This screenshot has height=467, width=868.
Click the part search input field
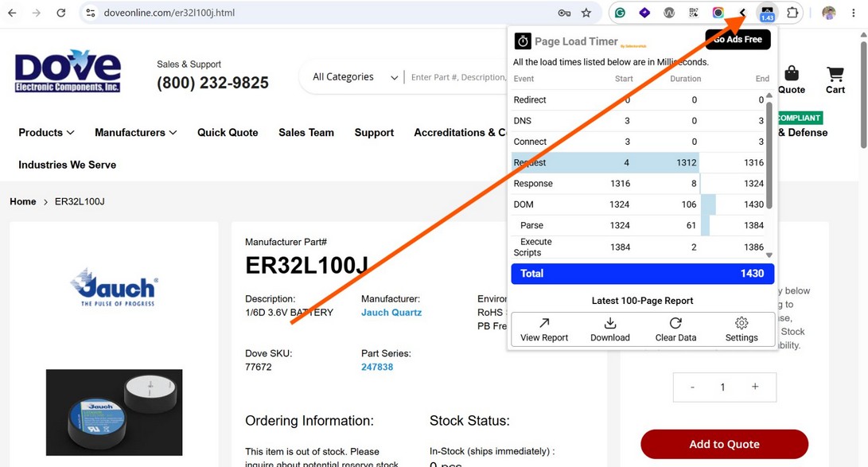(x=458, y=77)
